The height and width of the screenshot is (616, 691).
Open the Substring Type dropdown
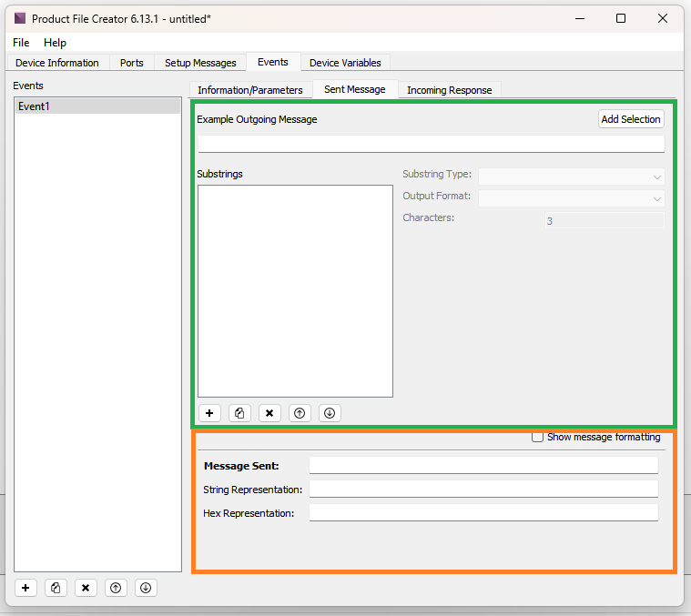point(571,177)
